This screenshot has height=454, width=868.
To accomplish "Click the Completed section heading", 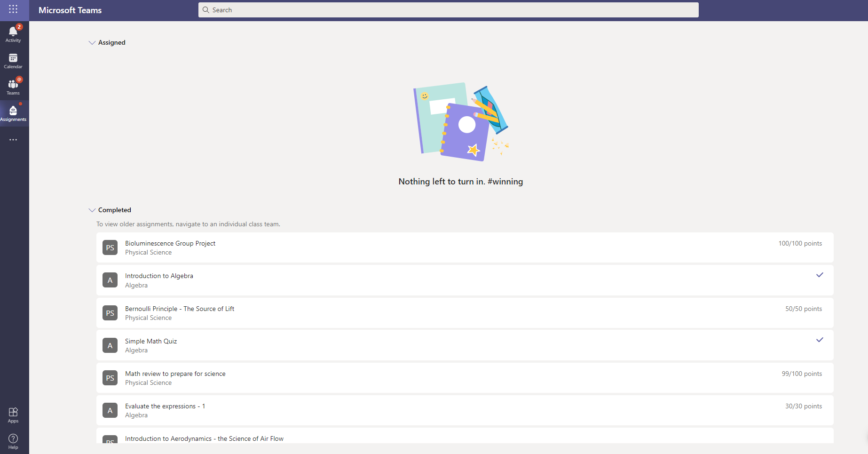I will tap(115, 210).
